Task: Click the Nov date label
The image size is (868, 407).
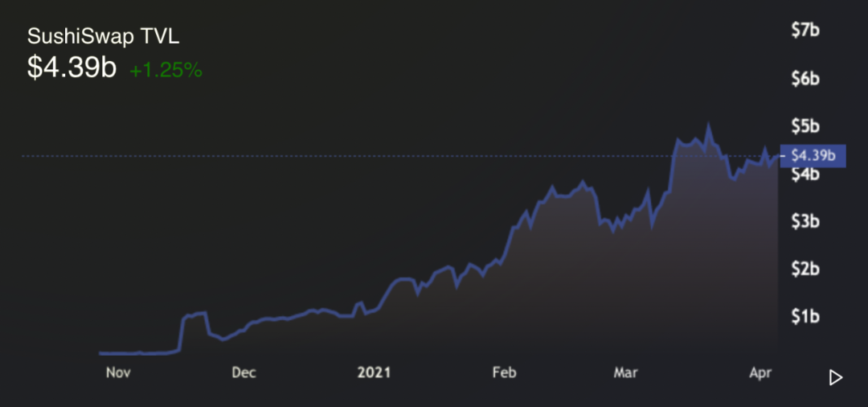Action: tap(118, 372)
